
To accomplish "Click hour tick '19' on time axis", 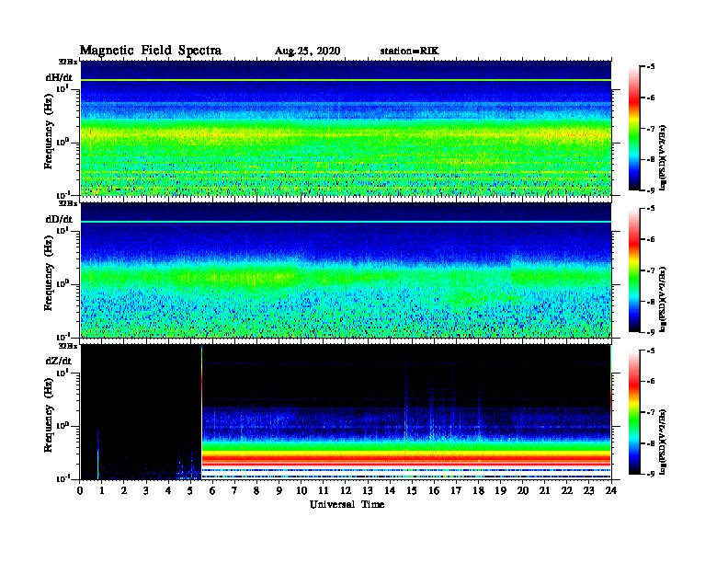I will [500, 490].
